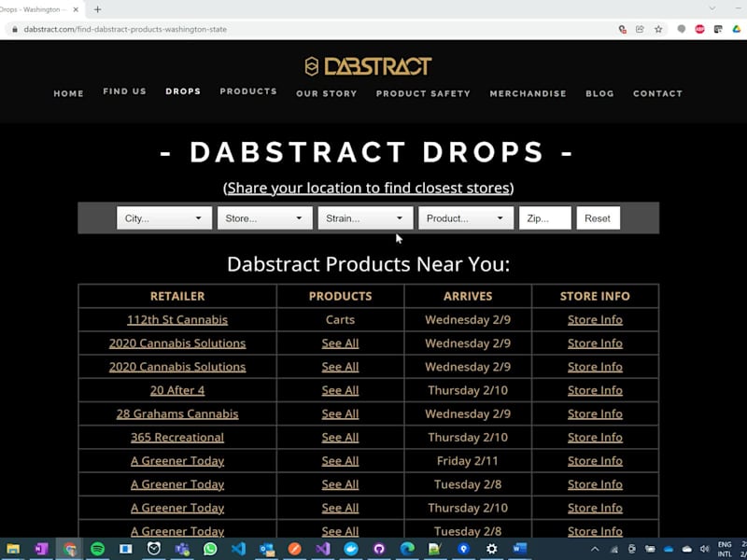Show hidden system tray icons
747x560 pixels.
[x=595, y=549]
